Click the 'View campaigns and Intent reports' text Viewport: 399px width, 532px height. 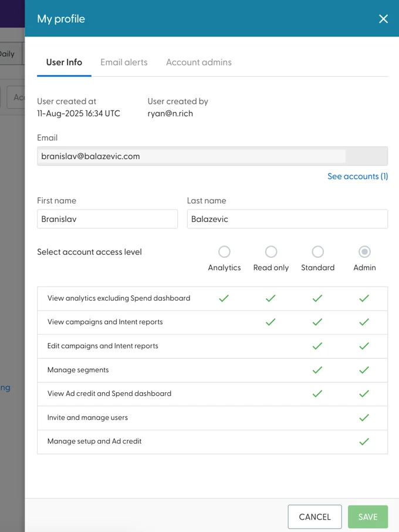105,322
